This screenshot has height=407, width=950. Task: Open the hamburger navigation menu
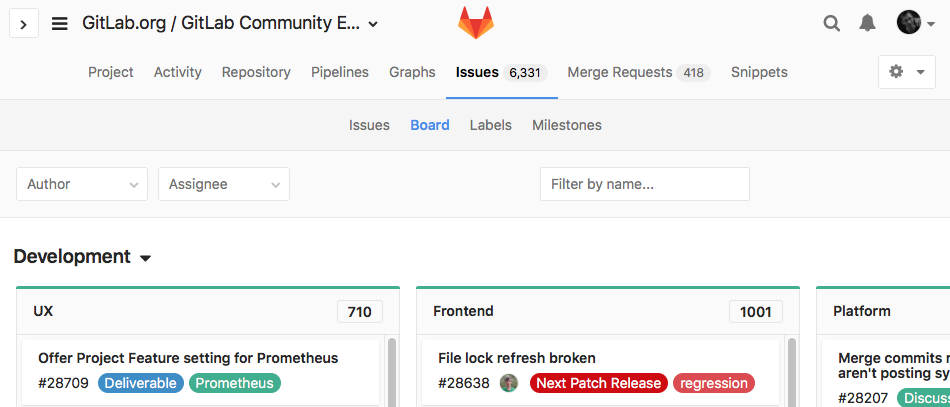(x=59, y=24)
